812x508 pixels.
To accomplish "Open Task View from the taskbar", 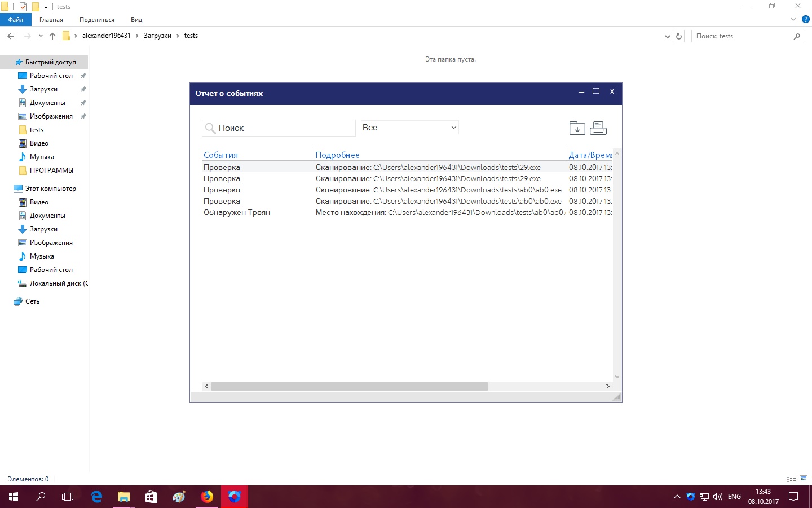I will coord(68,497).
